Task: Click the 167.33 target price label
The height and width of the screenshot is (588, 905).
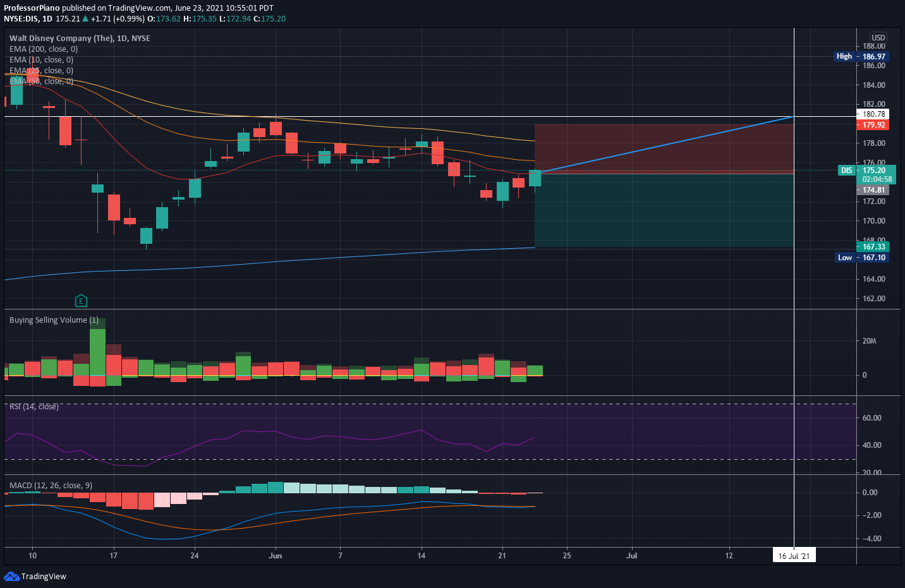Action: pos(873,247)
